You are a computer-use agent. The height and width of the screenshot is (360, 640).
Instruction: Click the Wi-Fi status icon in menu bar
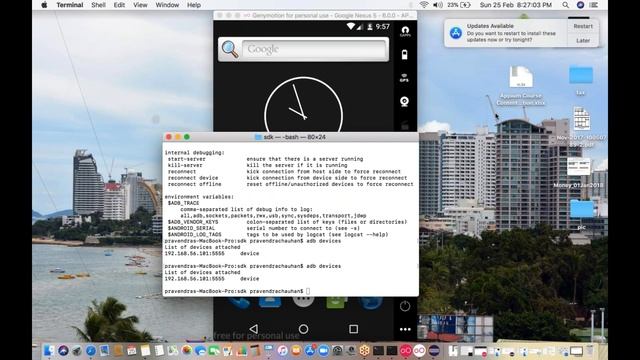click(x=424, y=5)
